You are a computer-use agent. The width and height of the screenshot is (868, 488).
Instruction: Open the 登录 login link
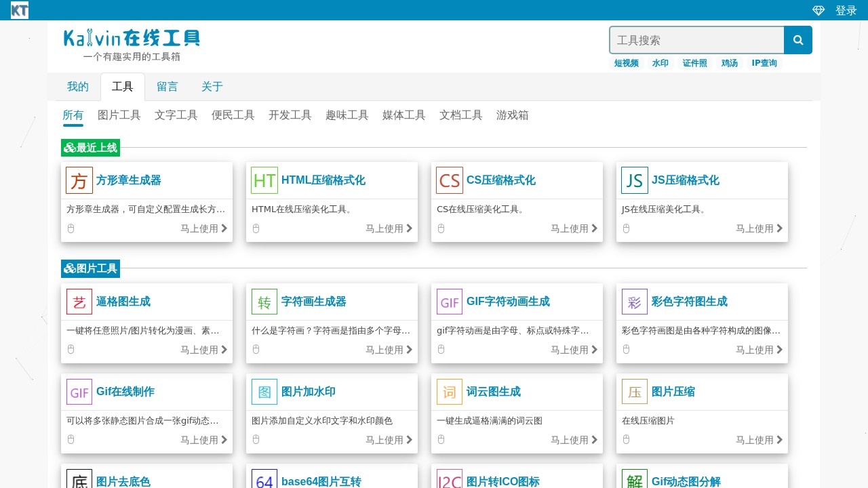[846, 9]
